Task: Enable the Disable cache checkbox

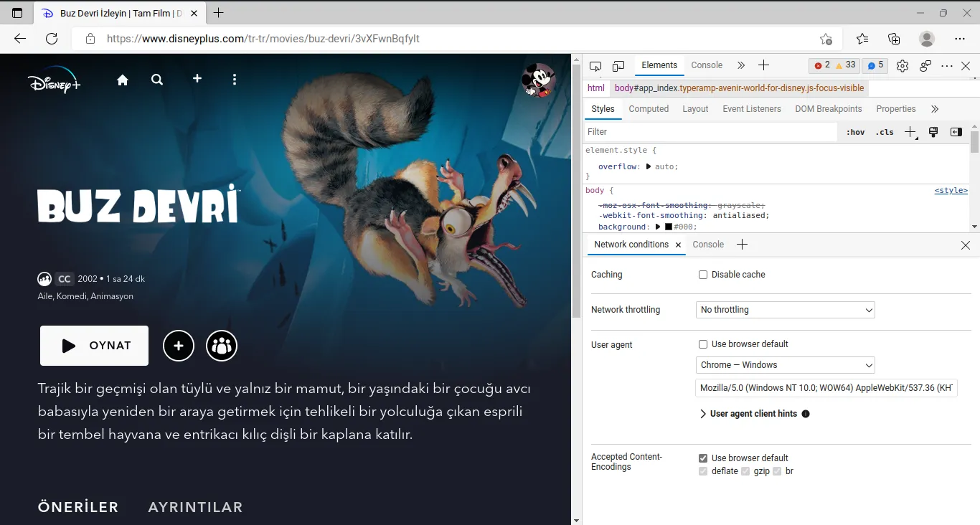Action: click(x=703, y=275)
